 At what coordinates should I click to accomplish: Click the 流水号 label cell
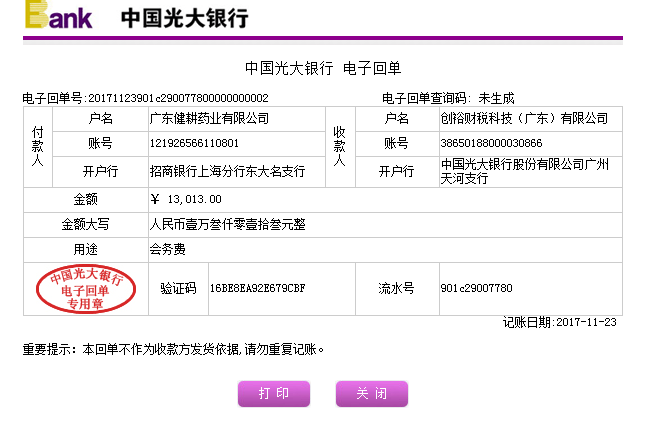click(x=396, y=289)
